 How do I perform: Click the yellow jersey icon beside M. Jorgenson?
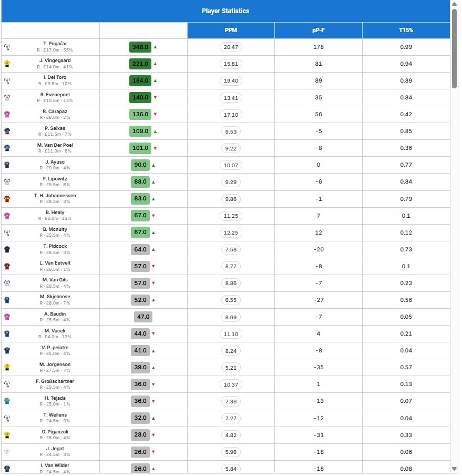coord(7,367)
